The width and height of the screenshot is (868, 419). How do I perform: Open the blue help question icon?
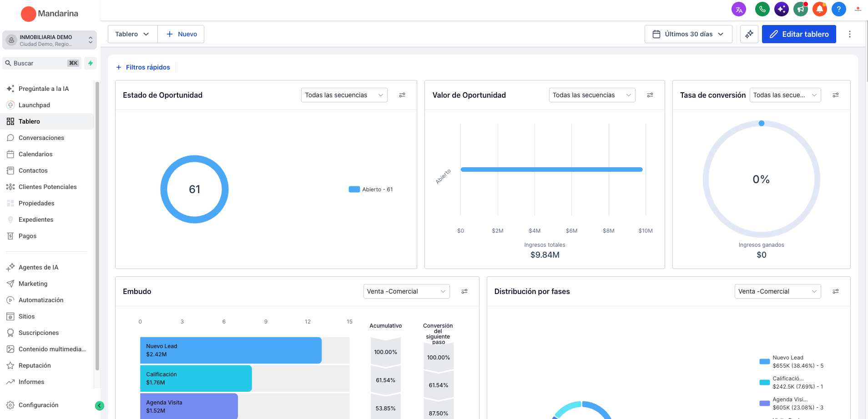(x=839, y=9)
